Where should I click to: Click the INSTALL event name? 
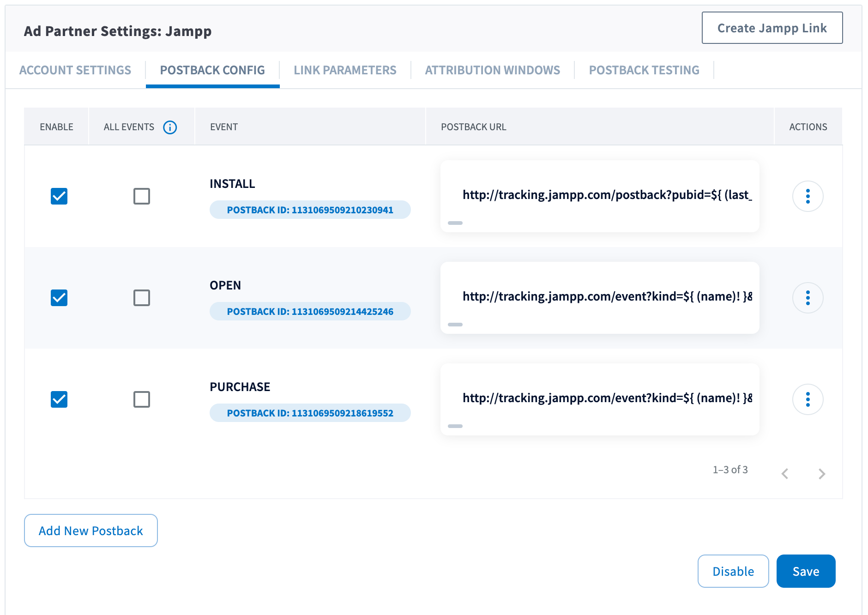click(232, 184)
